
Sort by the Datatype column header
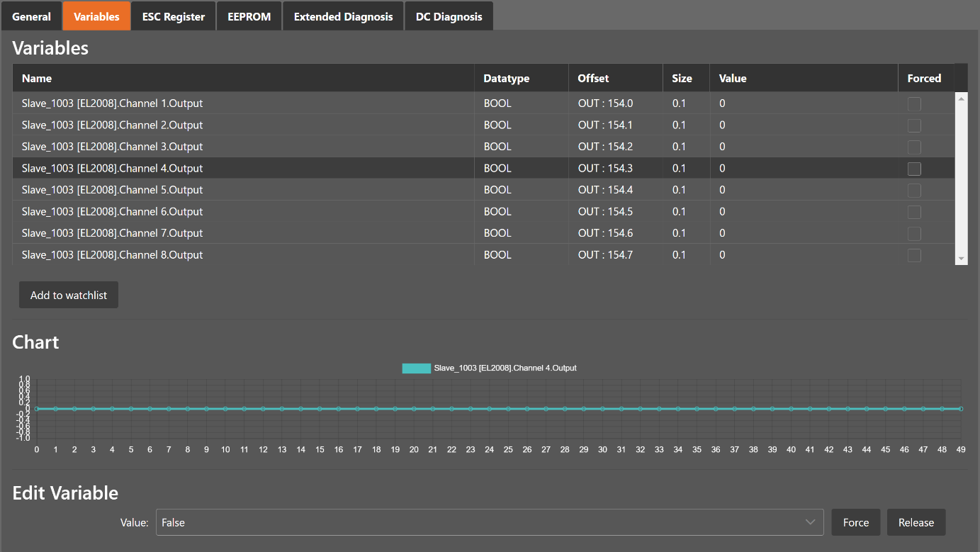point(506,79)
